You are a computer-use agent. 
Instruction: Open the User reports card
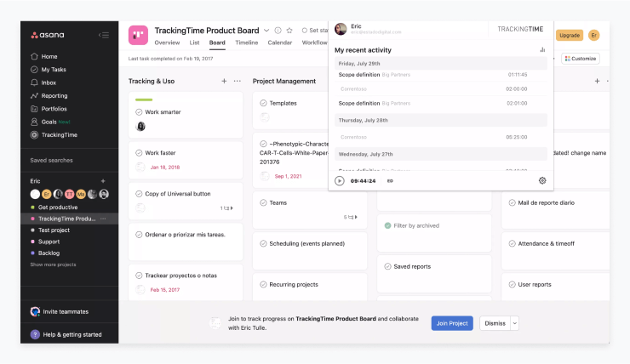pos(555,287)
